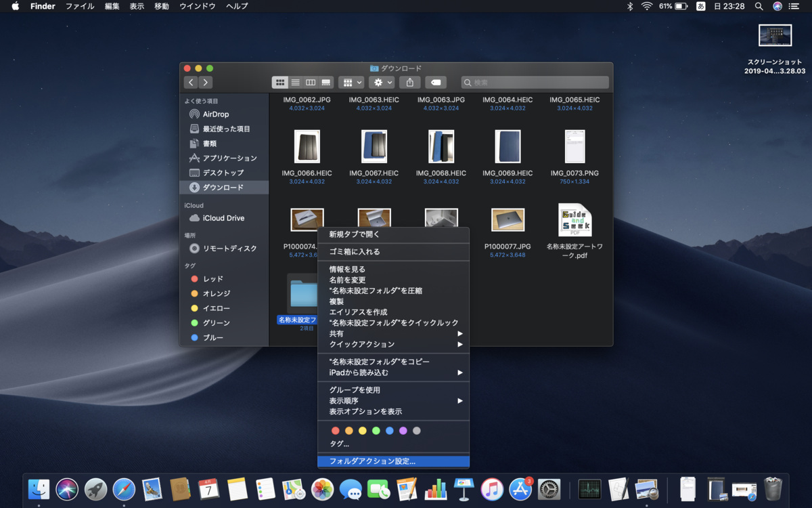Open Launchpad from the dock
812x508 pixels.
pos(95,489)
